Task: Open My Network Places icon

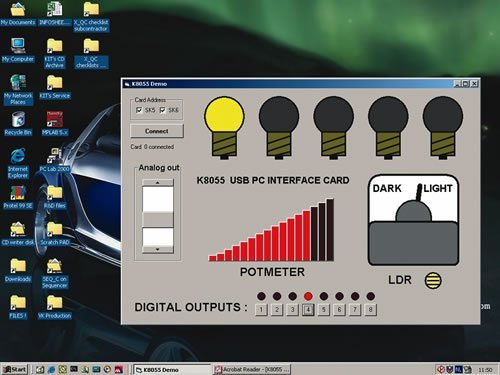Action: coord(18,90)
